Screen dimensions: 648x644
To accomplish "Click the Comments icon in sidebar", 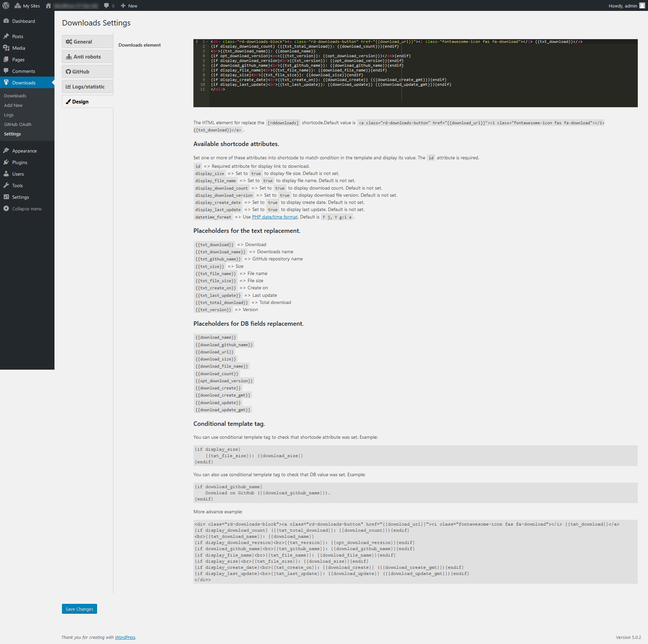I will coord(6,71).
